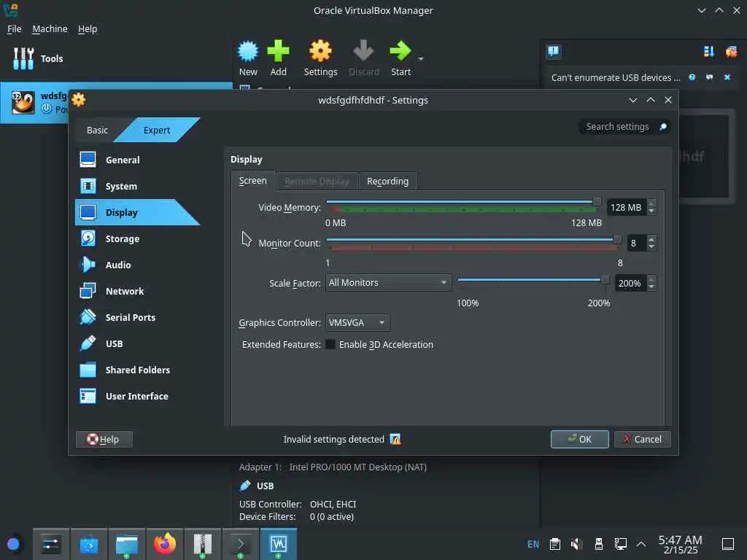Open the Shared Folders settings category
747x560 pixels.
137,370
